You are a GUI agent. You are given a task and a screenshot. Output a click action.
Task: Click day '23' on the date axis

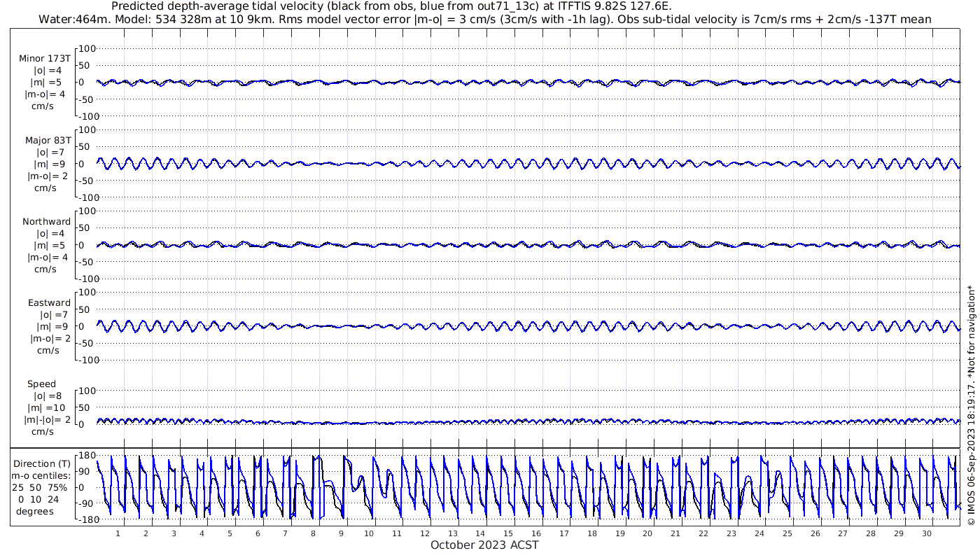[x=731, y=533]
